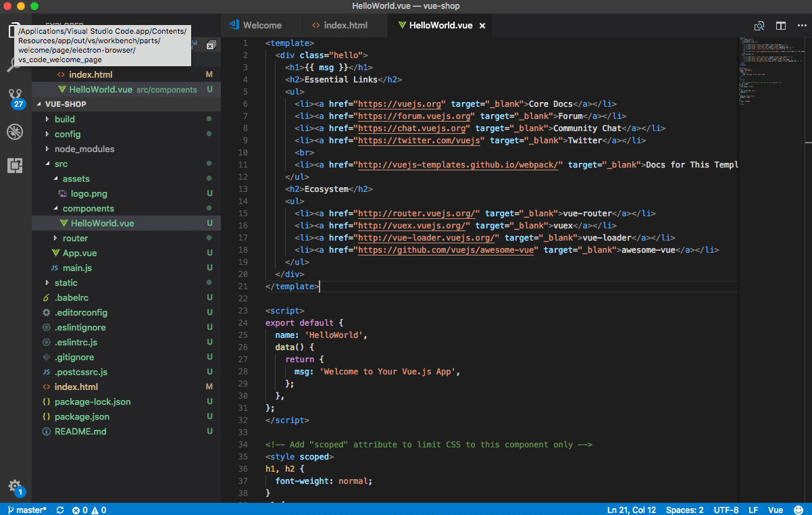Viewport: 812px width, 515px height.
Task: Split the editor into two columns
Action: [x=780, y=25]
